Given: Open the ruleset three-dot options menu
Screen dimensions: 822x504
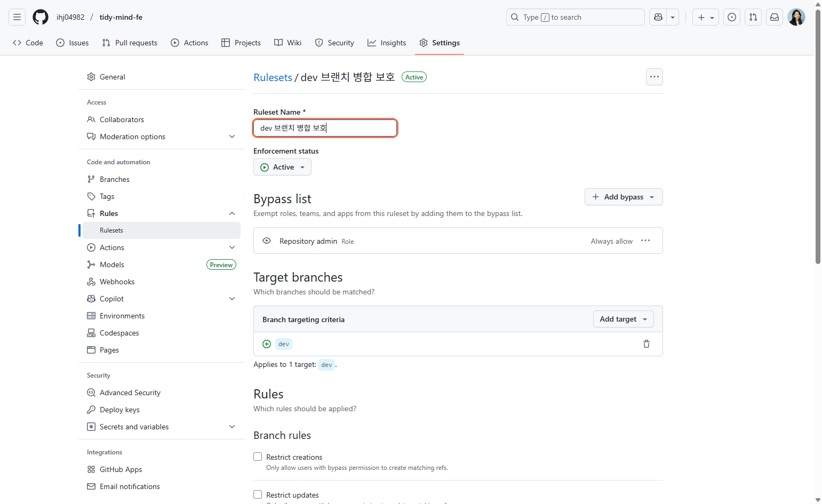Looking at the screenshot, I should 655,77.
